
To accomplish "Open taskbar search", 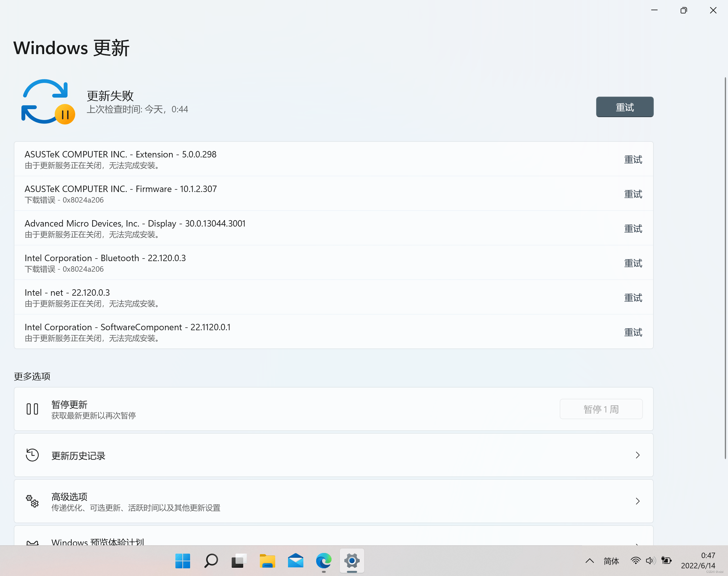I will pos(211,561).
